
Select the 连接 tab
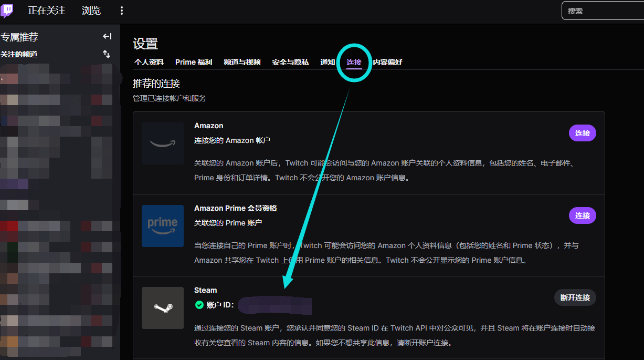point(354,62)
